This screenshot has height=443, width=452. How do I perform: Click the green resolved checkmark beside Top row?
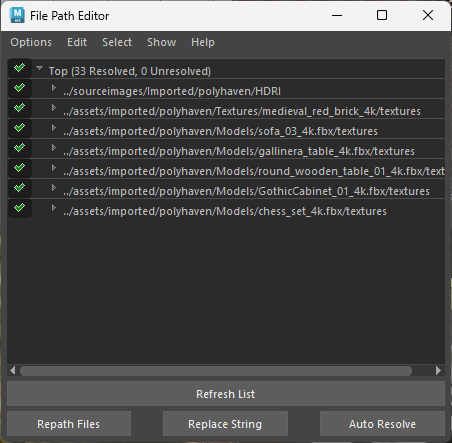pos(20,68)
